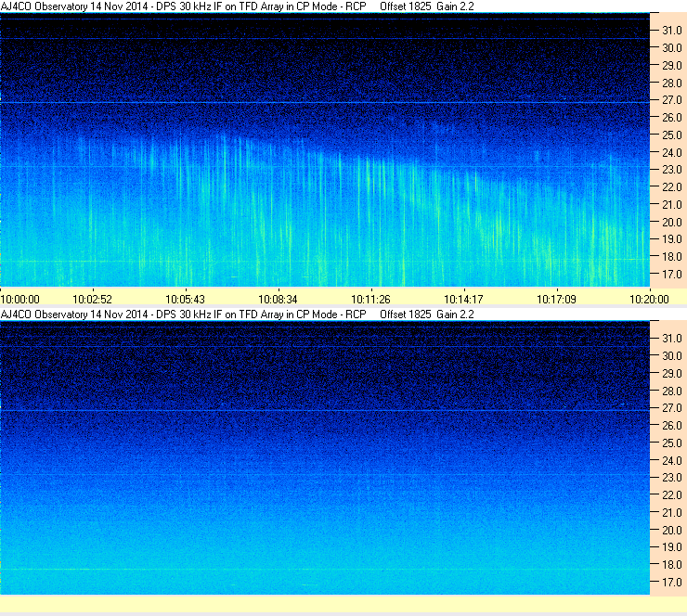Click the 10:05:43 time axis label
Viewport: 687px width, 616px height.
185,300
